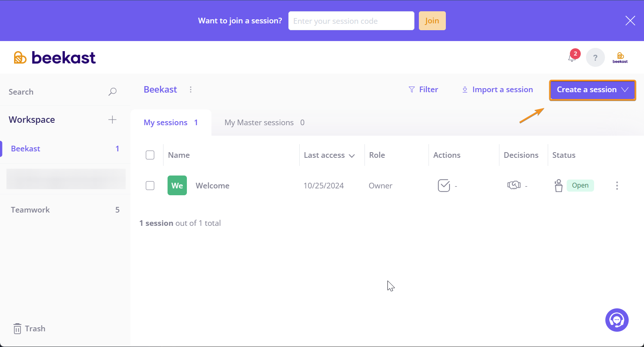Viewport: 644px width, 347px height.
Task: Select the Beekast workspace in sidebar
Action: 65,149
